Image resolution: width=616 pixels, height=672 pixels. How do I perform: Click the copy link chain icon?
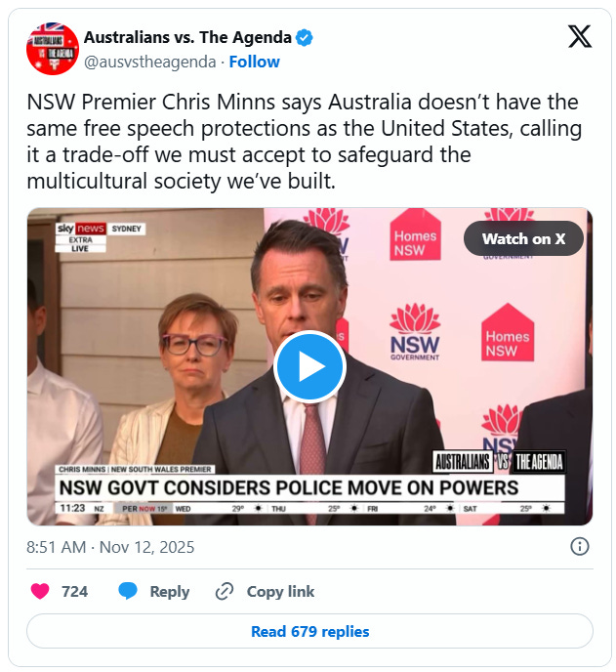click(x=225, y=592)
